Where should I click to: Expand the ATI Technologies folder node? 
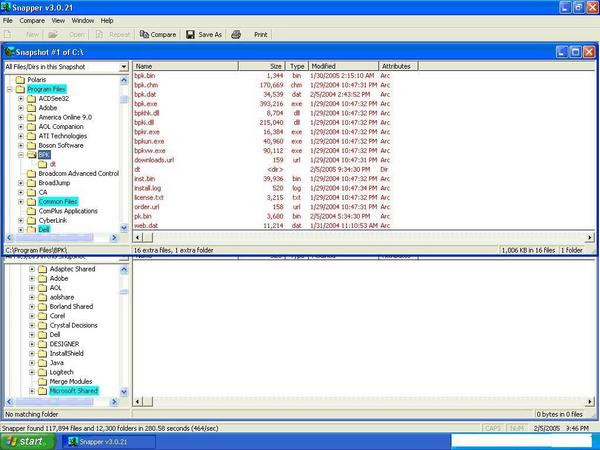coord(21,136)
